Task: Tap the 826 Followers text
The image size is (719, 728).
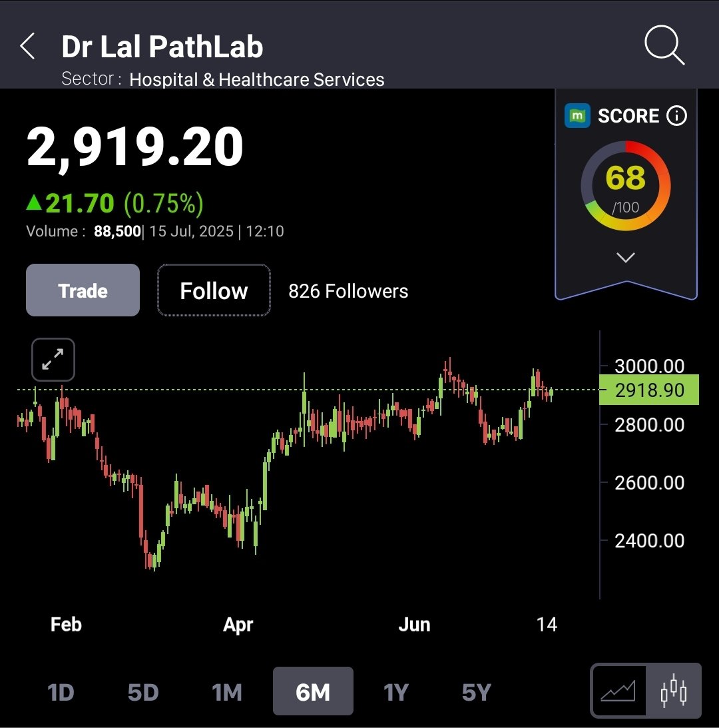Action: coord(348,291)
